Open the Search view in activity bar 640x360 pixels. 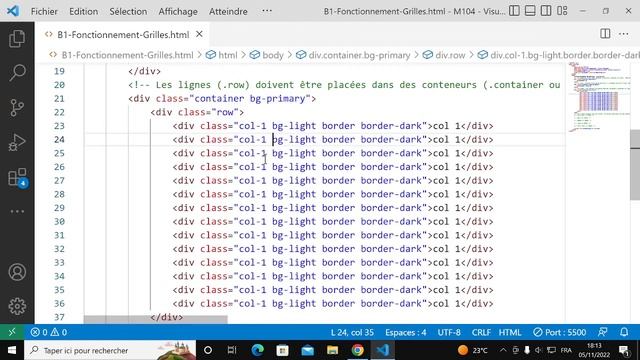[17, 73]
